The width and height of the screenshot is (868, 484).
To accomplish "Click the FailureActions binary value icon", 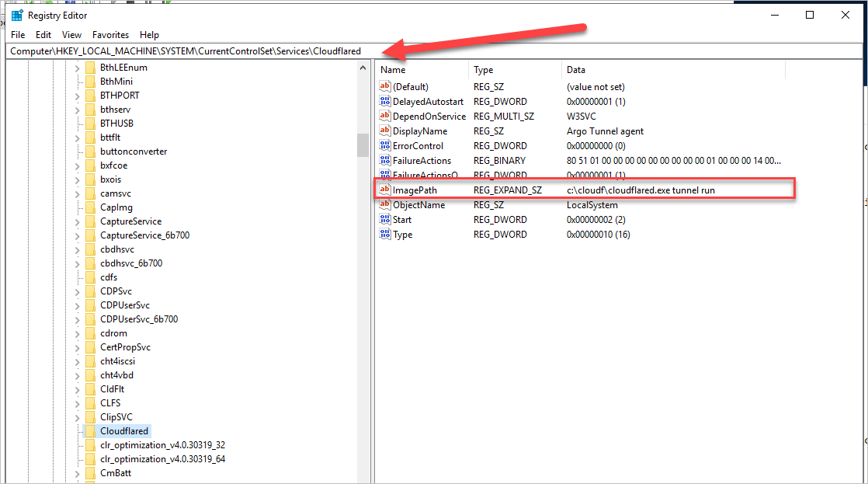I will pos(385,161).
